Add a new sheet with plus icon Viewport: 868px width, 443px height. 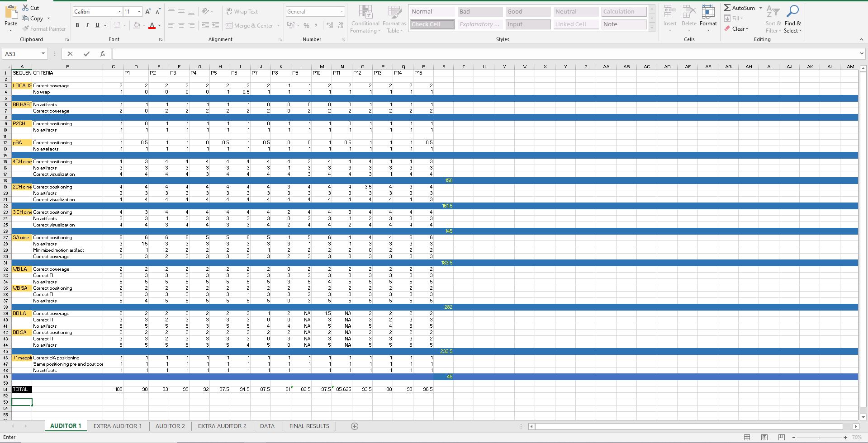click(355, 426)
